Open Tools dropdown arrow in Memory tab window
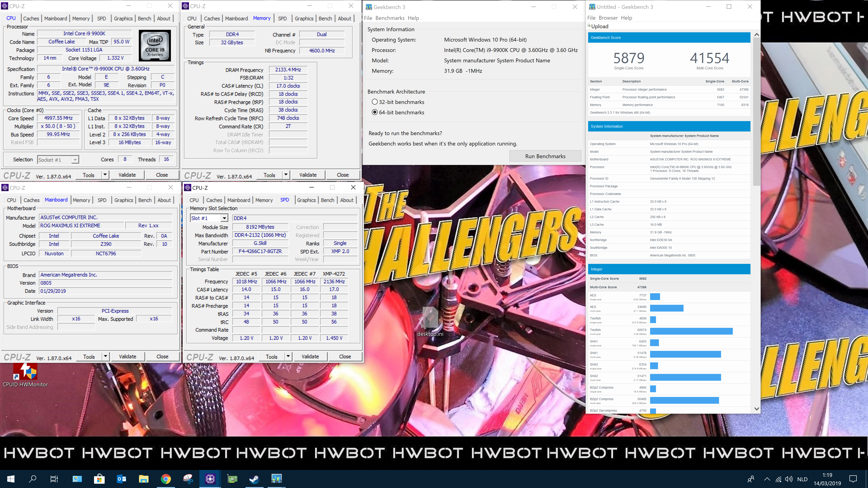 [x=286, y=175]
